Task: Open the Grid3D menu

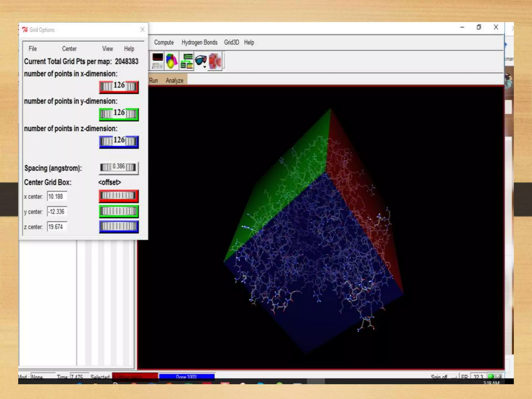Action: coord(231,42)
